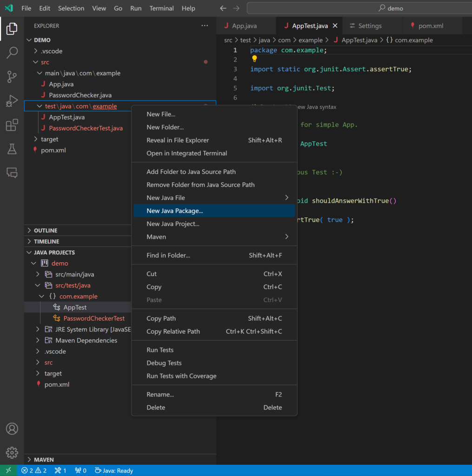Open the Source Control view
Screen dimensions: 472x476
(12, 77)
